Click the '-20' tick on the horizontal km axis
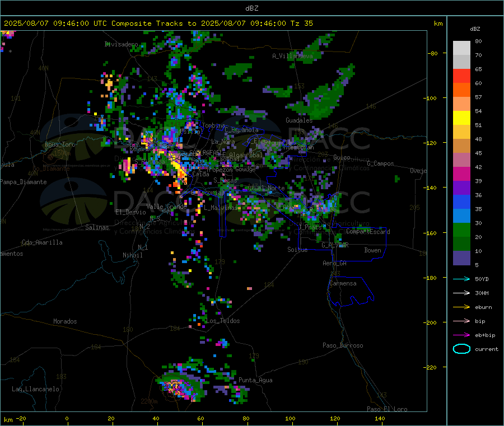This screenshot has width=504, height=426. (21, 418)
